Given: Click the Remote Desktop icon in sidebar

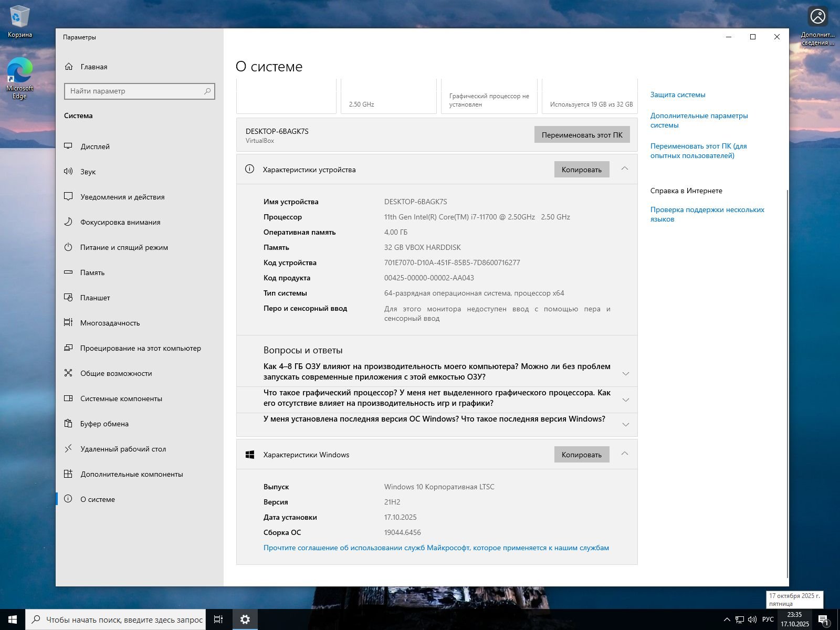Looking at the screenshot, I should [x=68, y=449].
